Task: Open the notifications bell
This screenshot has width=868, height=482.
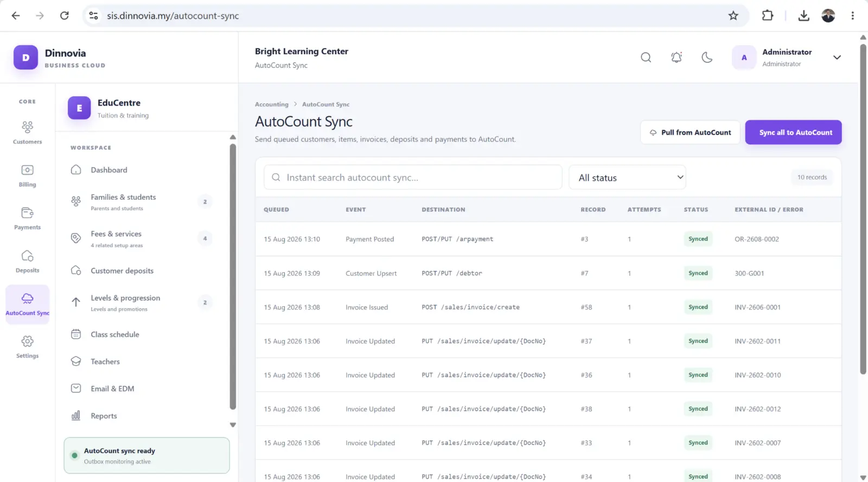Action: [x=676, y=58]
